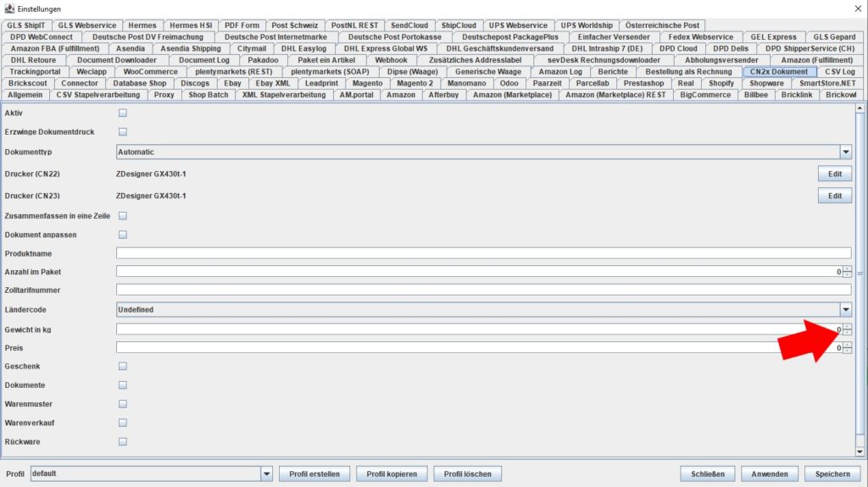Open the Shop Batch tab

point(209,95)
